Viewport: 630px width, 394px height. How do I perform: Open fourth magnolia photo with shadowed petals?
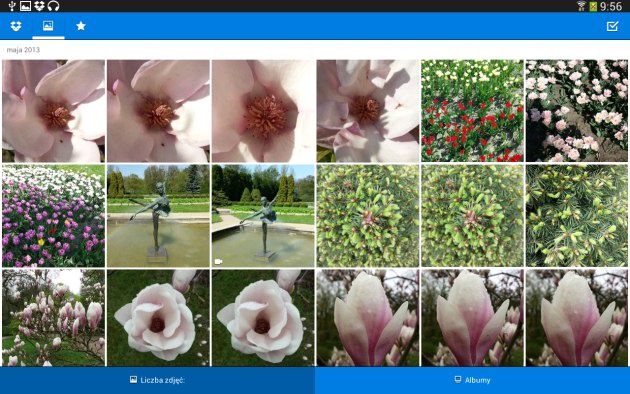(368, 111)
